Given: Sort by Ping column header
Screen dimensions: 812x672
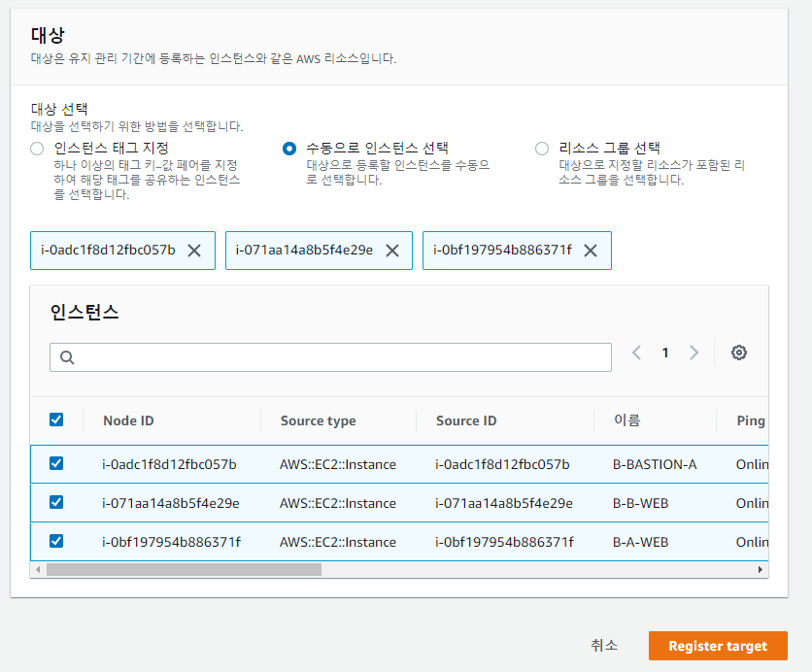Looking at the screenshot, I should click(751, 420).
